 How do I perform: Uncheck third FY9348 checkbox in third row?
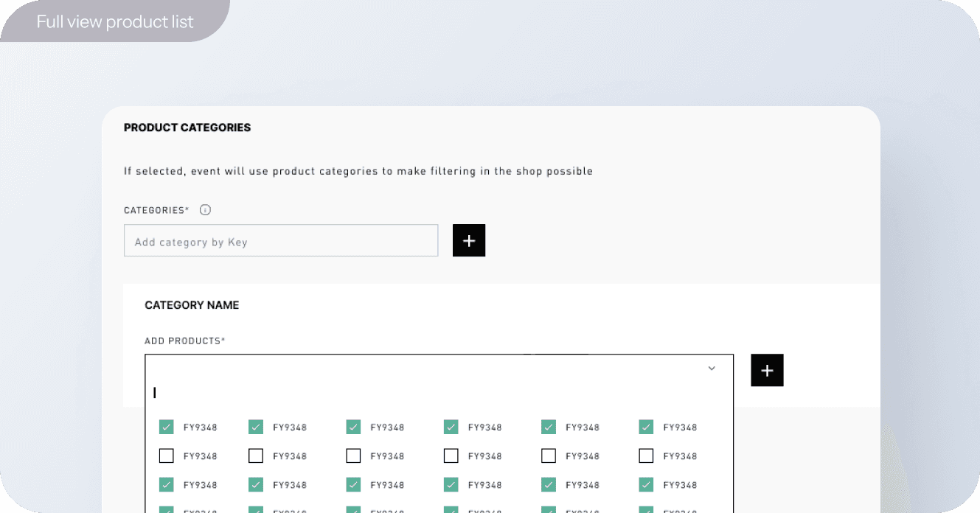pyautogui.click(x=353, y=485)
